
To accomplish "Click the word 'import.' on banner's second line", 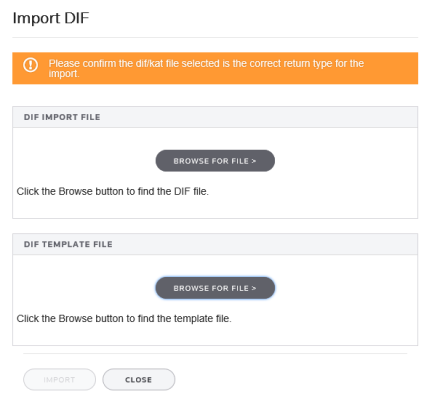I will (64, 74).
